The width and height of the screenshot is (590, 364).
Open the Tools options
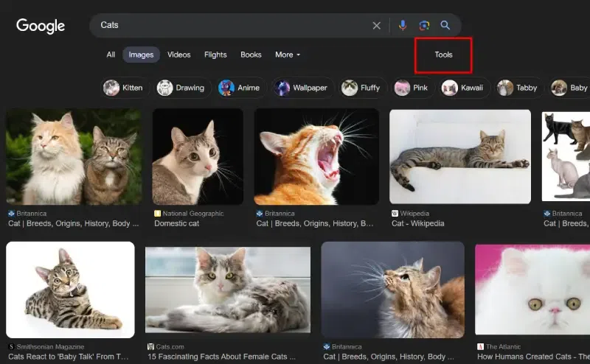coord(443,55)
